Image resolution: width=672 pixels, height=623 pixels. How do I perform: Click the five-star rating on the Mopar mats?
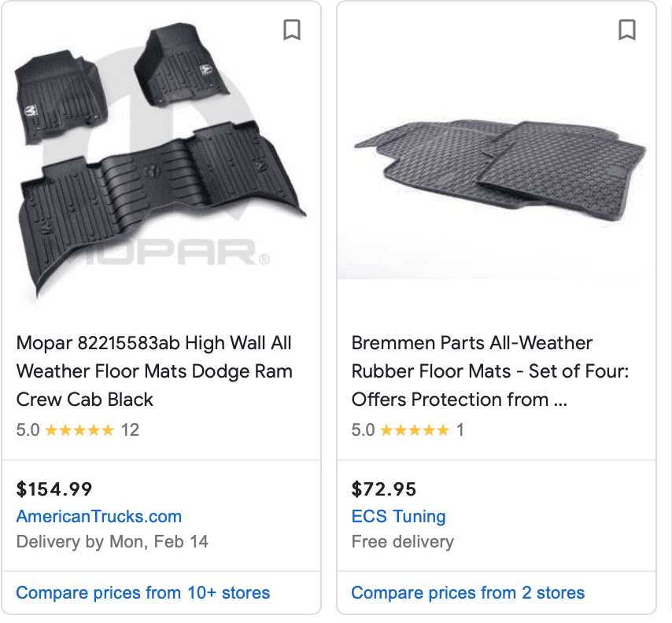point(79,429)
